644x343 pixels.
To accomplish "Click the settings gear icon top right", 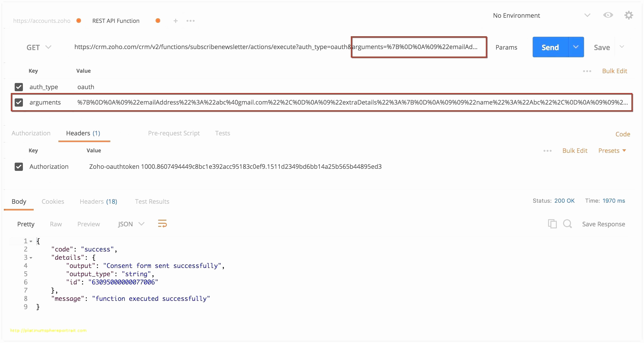I will pos(629,15).
